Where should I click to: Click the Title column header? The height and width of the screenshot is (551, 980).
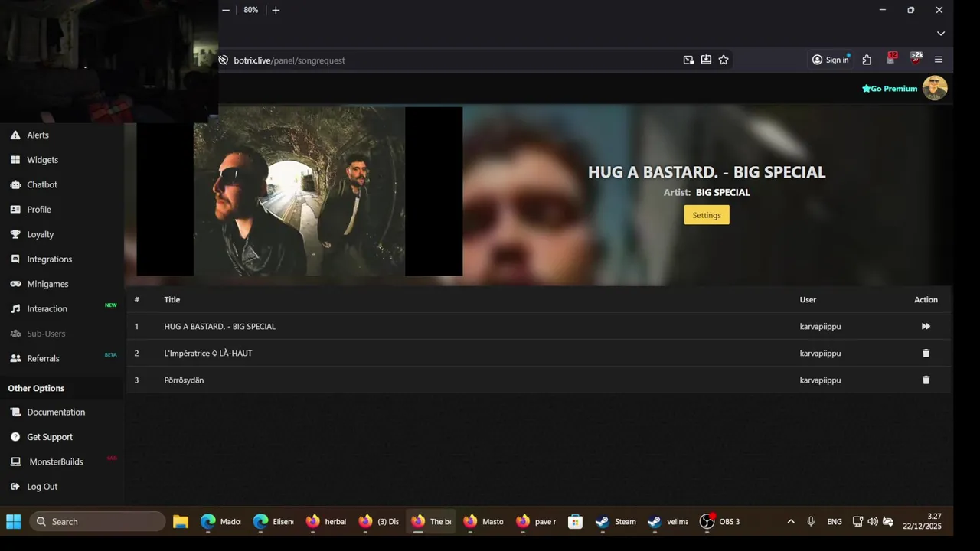click(172, 300)
